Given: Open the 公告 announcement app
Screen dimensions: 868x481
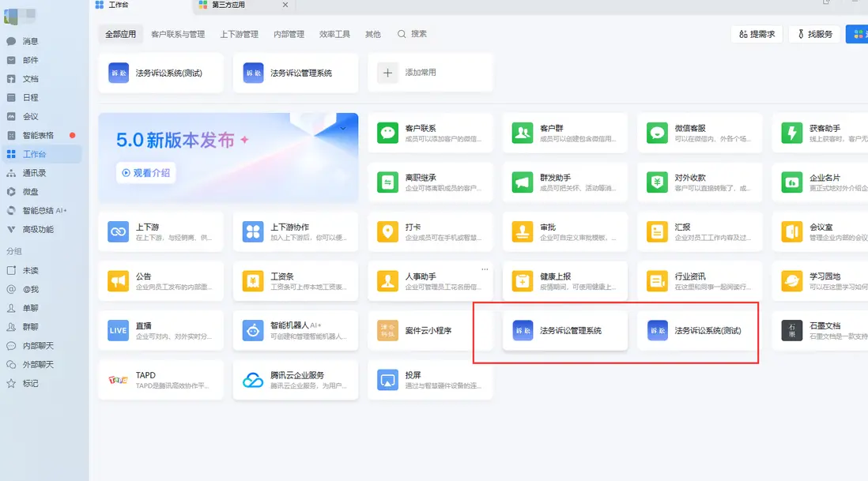Looking at the screenshot, I should (160, 281).
